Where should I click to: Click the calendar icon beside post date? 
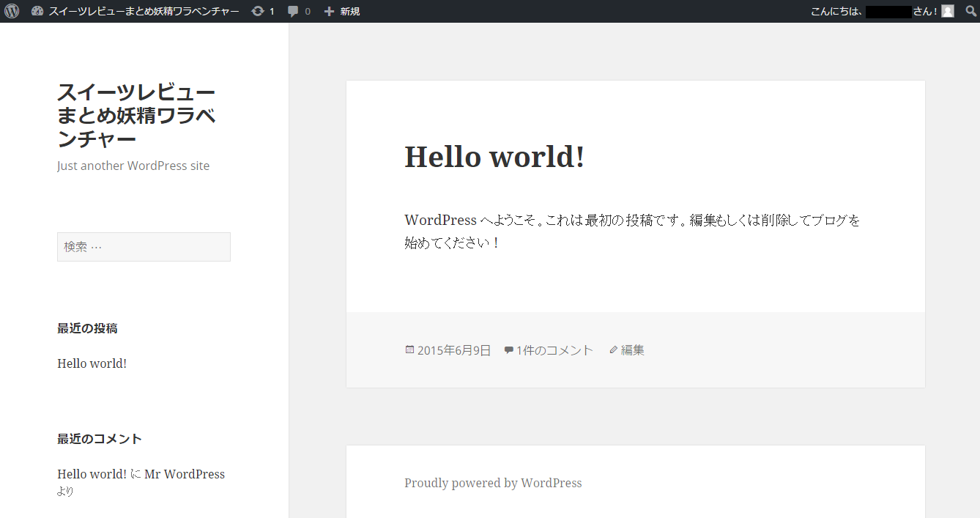pos(409,350)
